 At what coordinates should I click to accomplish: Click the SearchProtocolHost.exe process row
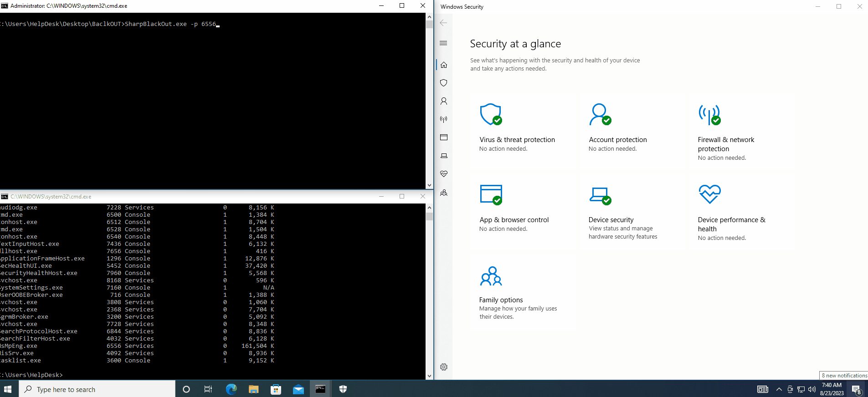tap(137, 331)
